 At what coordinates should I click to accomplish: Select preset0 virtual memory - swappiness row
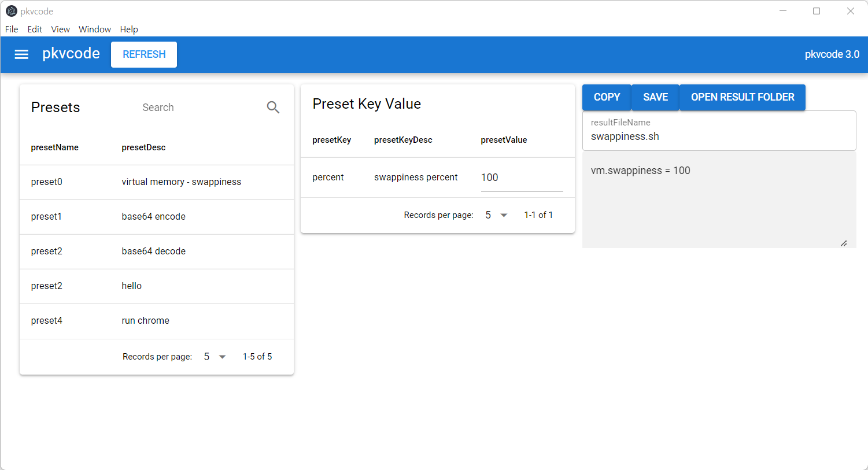pos(157,182)
